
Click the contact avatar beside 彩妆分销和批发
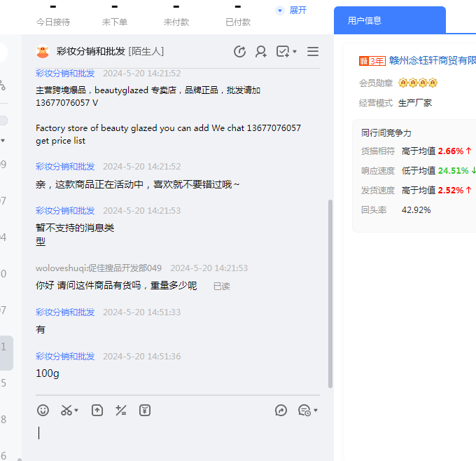point(43,52)
